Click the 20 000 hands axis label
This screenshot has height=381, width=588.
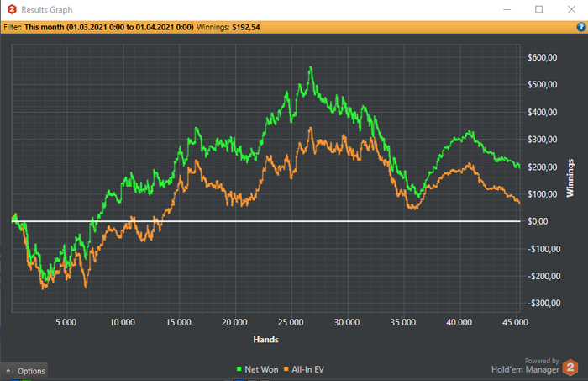(234, 322)
